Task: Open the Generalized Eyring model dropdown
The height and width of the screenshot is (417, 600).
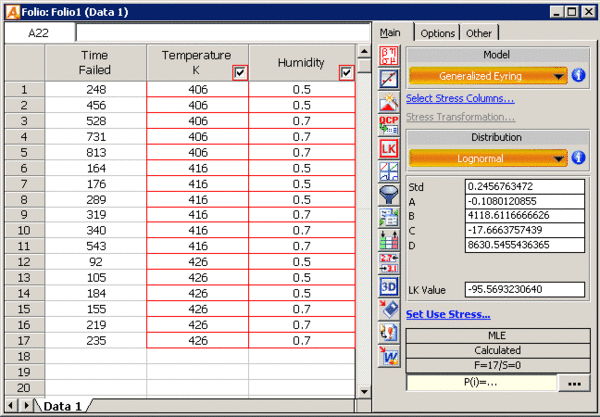Action: point(488,76)
